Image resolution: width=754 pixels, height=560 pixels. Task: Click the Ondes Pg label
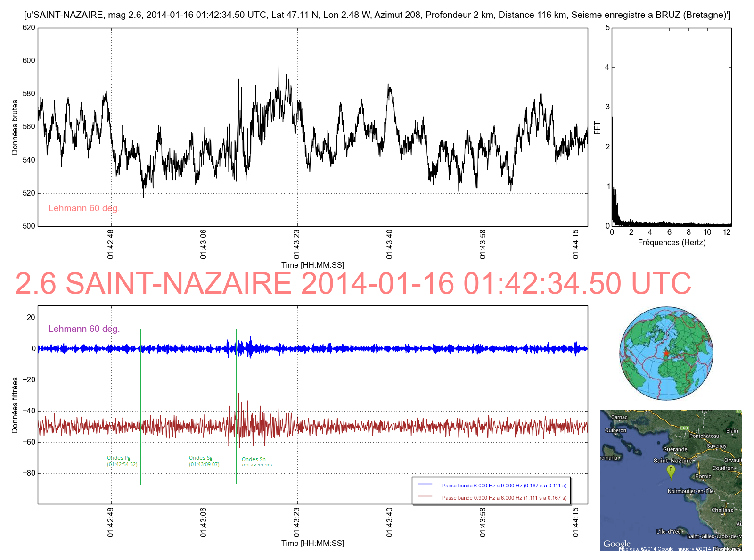pyautogui.click(x=119, y=458)
